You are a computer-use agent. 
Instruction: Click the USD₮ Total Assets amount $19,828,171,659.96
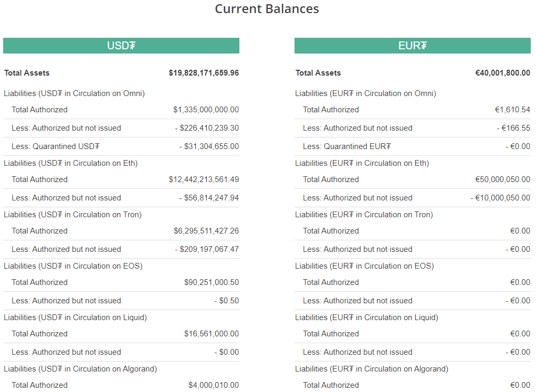(204, 73)
